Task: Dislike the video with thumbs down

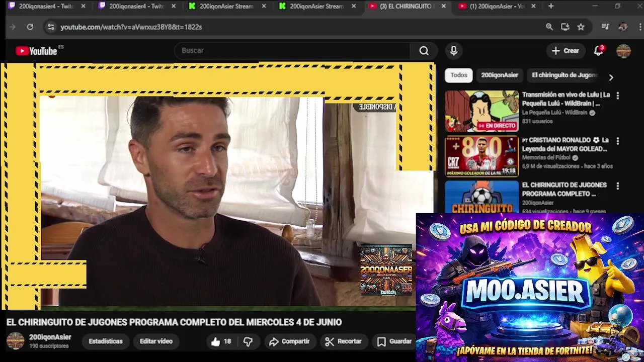Action: pos(248,341)
